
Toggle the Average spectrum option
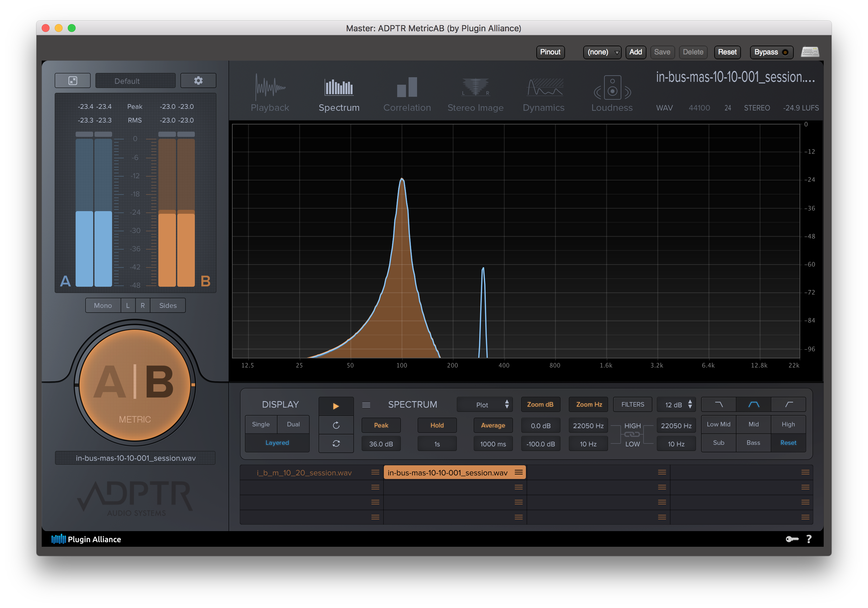[493, 426]
